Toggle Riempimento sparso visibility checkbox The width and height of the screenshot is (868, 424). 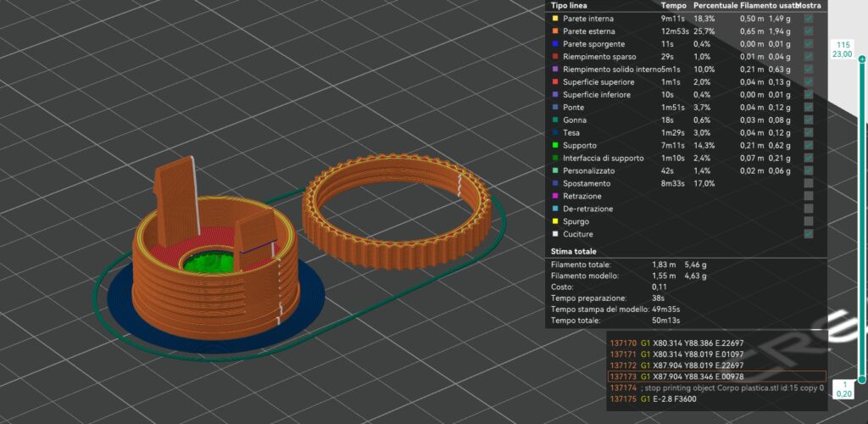[808, 57]
